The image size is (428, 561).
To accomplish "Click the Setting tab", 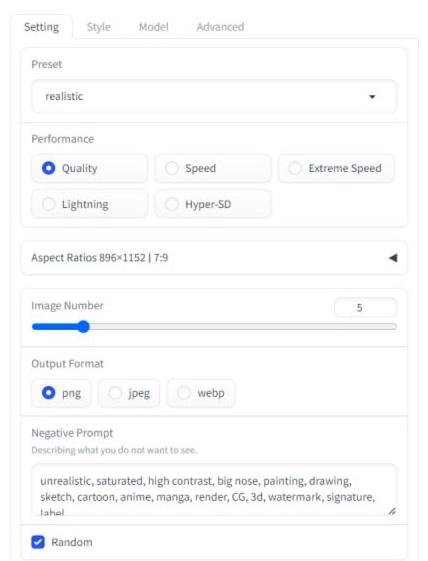I will [x=42, y=27].
